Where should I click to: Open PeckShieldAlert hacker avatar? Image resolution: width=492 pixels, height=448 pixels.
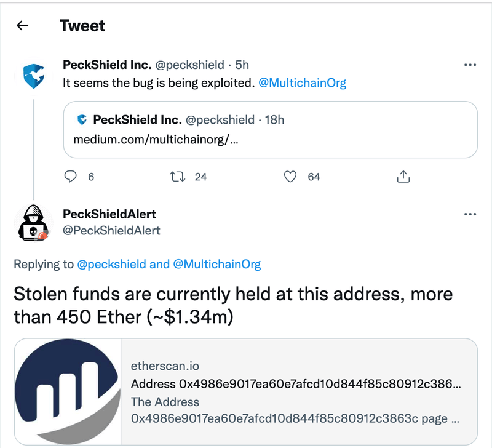click(x=33, y=222)
